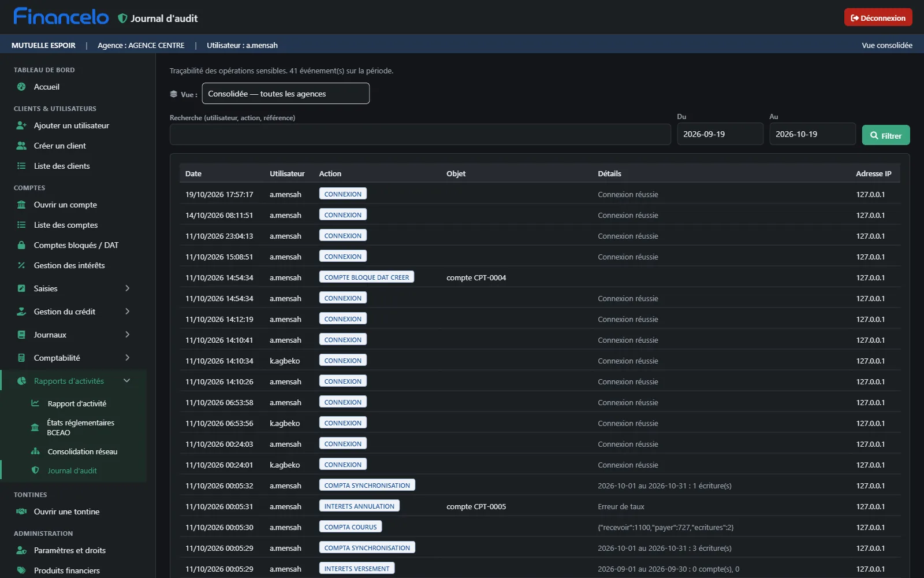Image resolution: width=924 pixels, height=578 pixels.
Task: Click the tags icon beside Produits financiers
Action: coord(21,570)
